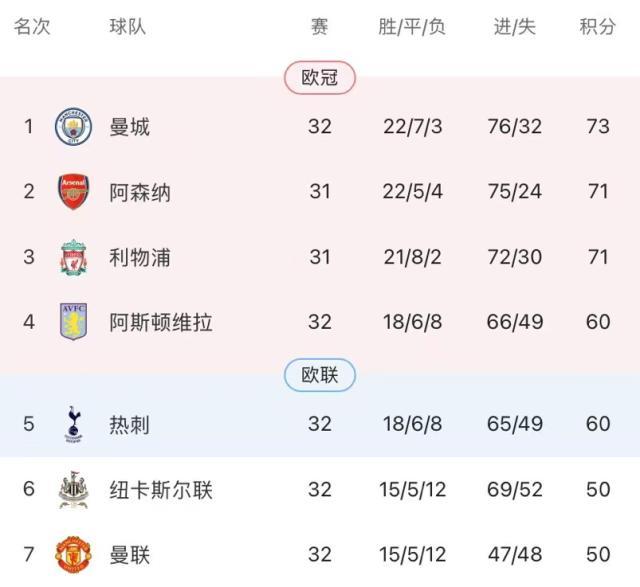Open team page for 阿森纳

coord(140,192)
